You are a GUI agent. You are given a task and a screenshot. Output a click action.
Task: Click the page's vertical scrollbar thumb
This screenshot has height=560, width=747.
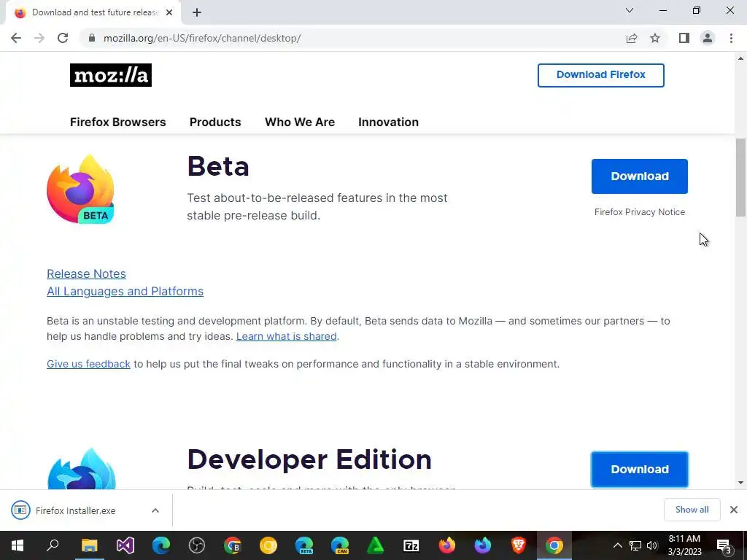click(x=740, y=177)
